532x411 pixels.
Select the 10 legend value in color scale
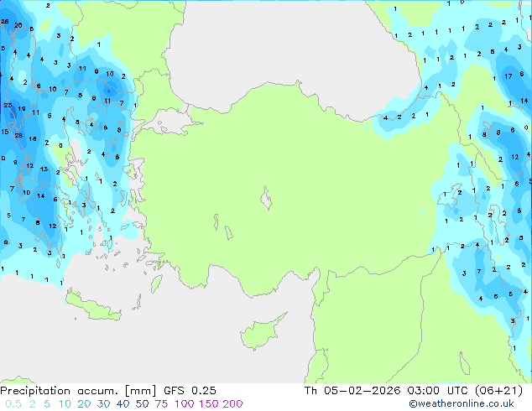click(65, 404)
